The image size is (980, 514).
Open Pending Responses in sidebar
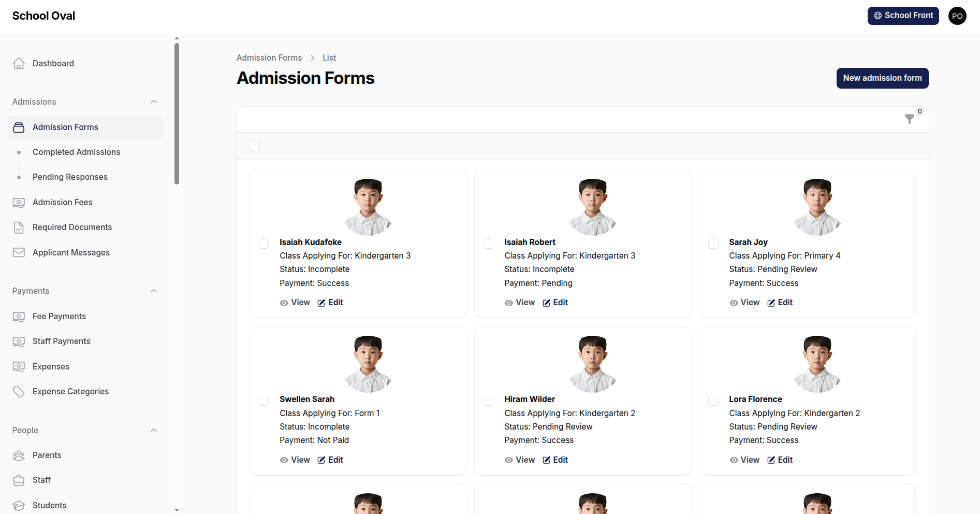tap(85, 177)
